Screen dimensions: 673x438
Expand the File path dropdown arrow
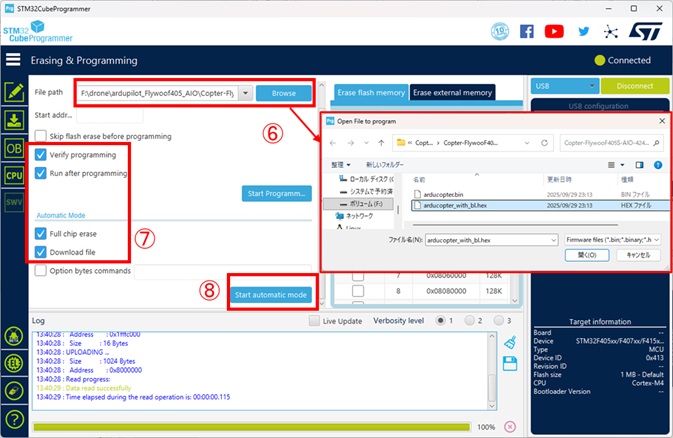pos(245,92)
